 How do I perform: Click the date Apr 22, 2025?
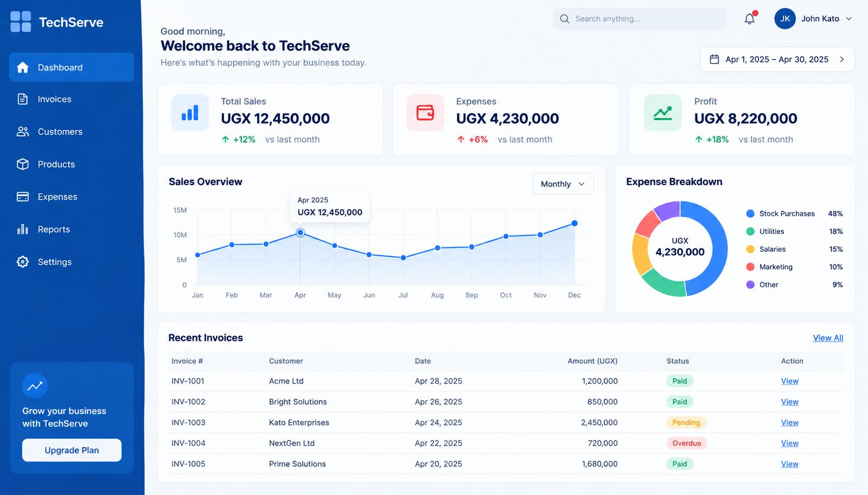tap(438, 443)
